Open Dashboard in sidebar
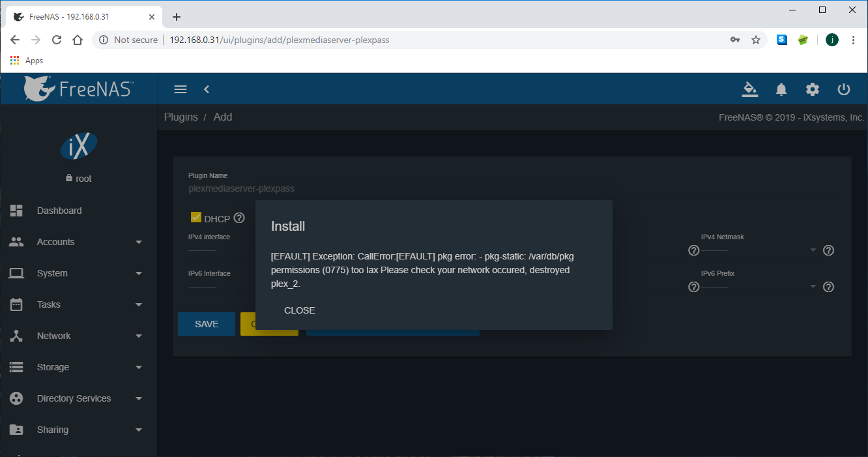Screen dimensions: 868x457 [59, 211]
